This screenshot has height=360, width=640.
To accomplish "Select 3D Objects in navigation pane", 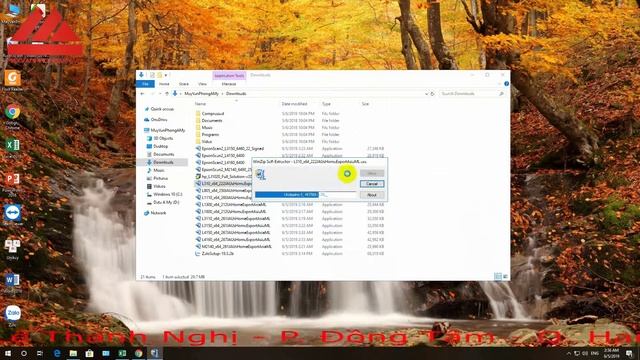I will pyautogui.click(x=163, y=138).
